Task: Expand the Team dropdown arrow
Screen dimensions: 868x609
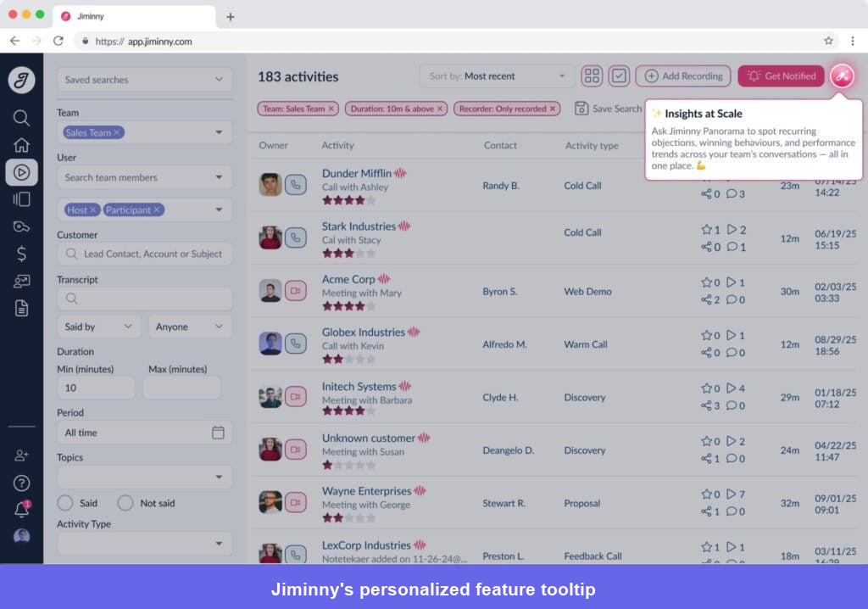Action: coord(220,132)
